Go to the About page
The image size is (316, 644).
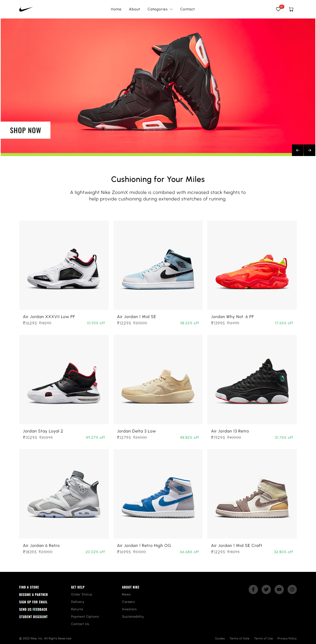pos(134,9)
